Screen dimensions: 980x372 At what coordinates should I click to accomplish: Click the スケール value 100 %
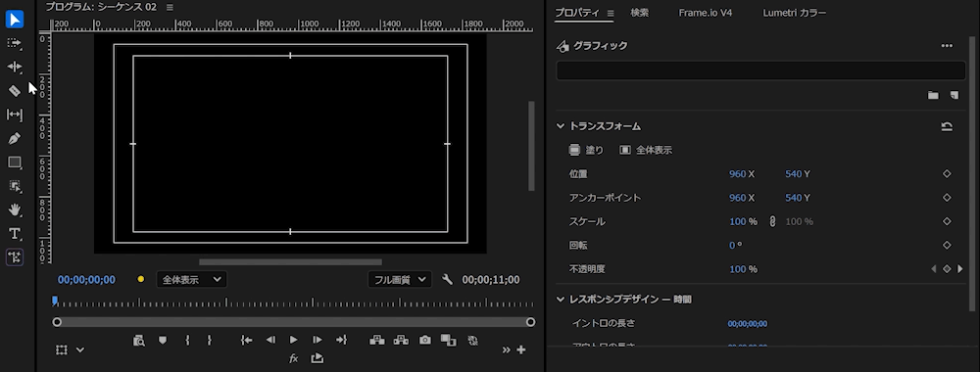(743, 221)
